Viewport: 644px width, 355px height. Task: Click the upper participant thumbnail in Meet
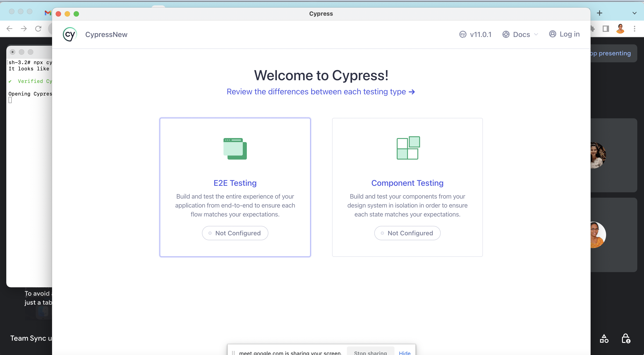614,155
